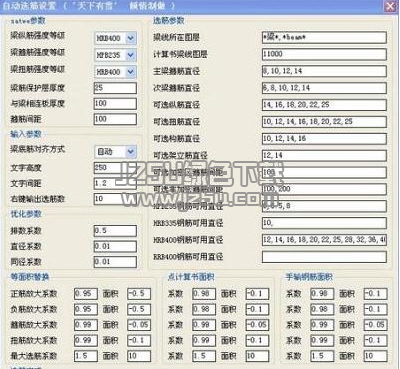The image size is (400, 369).
Task: Click the 直径系数 input field
Action: click(x=115, y=246)
